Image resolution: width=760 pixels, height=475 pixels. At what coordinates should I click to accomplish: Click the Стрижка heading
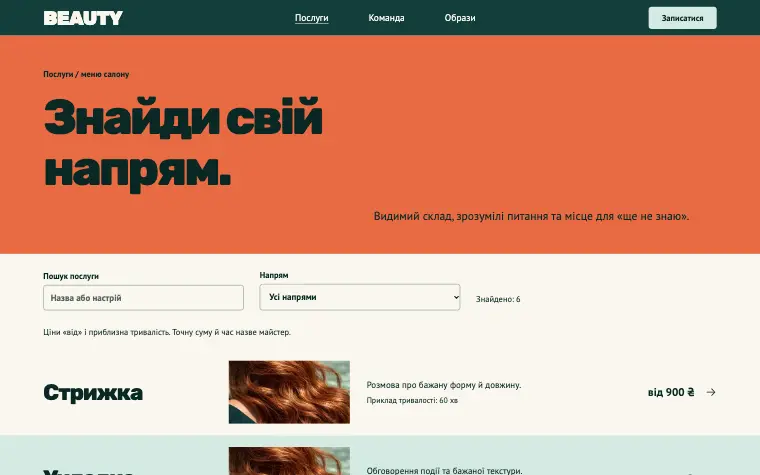point(93,393)
